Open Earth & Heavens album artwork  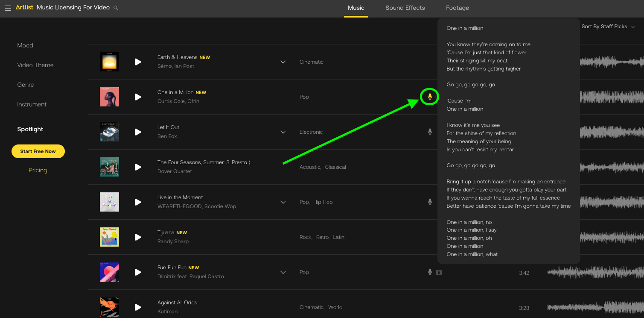point(109,62)
